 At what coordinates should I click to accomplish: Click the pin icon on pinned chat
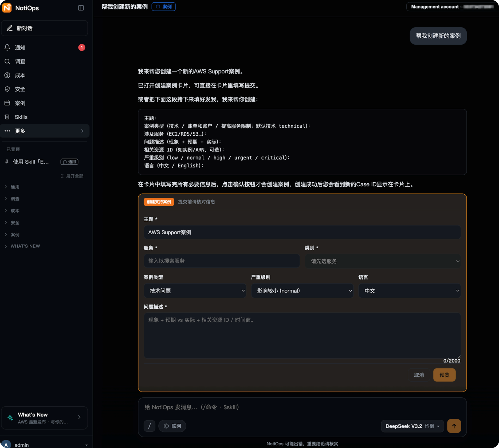[7, 162]
